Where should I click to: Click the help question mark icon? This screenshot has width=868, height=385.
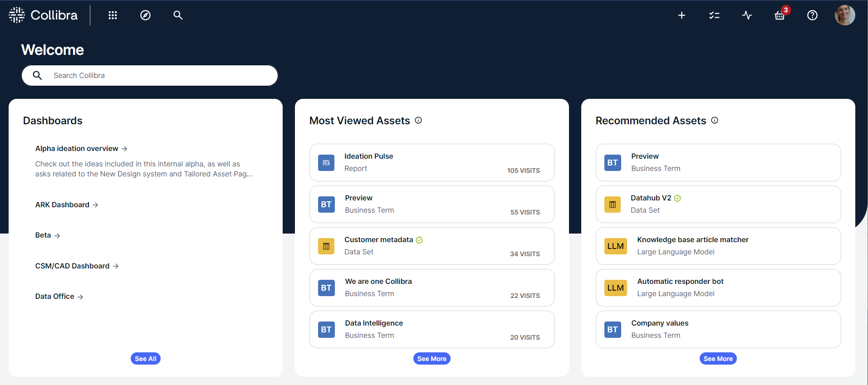tap(812, 15)
